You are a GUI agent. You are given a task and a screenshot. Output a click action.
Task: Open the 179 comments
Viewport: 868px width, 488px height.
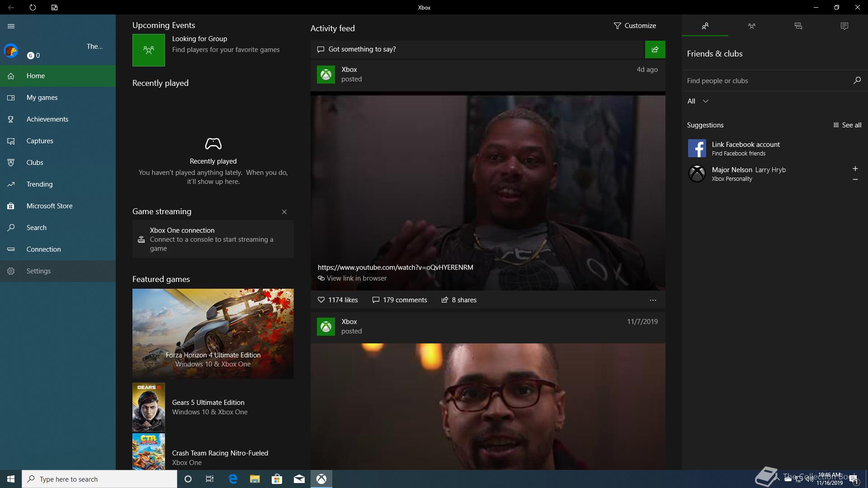tap(400, 300)
